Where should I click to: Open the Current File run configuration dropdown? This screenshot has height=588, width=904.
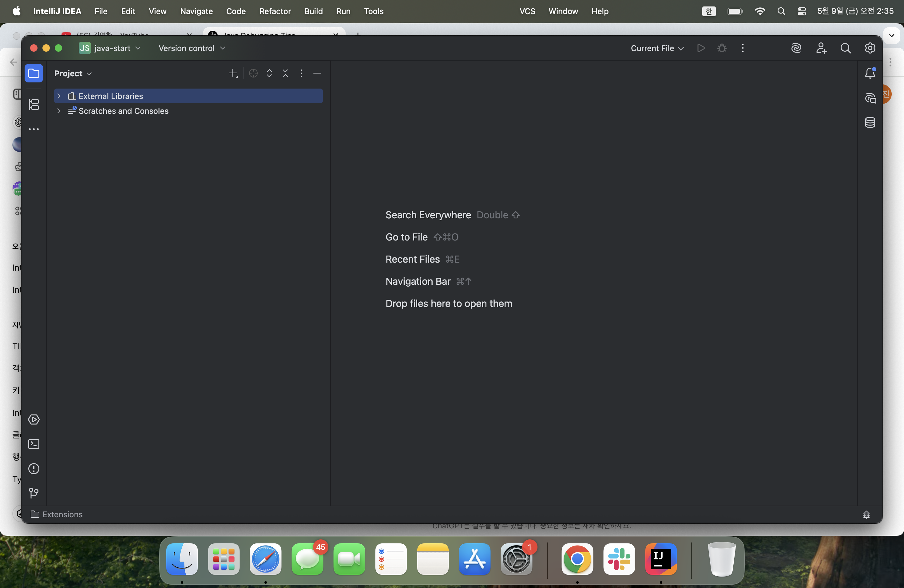[x=657, y=48]
